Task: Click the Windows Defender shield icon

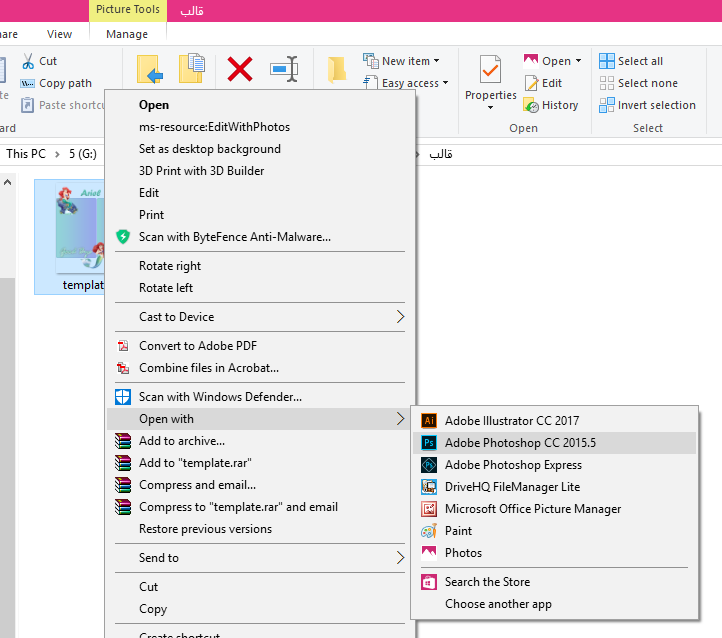Action: pyautogui.click(x=122, y=397)
